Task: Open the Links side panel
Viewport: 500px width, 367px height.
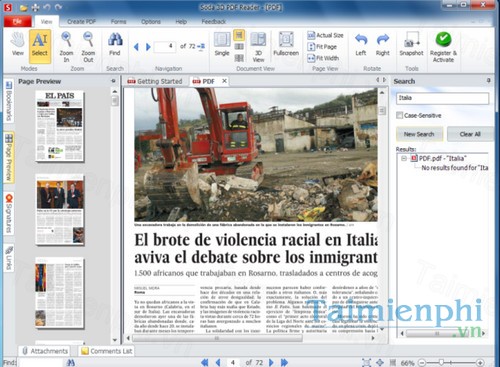Action: point(9,258)
